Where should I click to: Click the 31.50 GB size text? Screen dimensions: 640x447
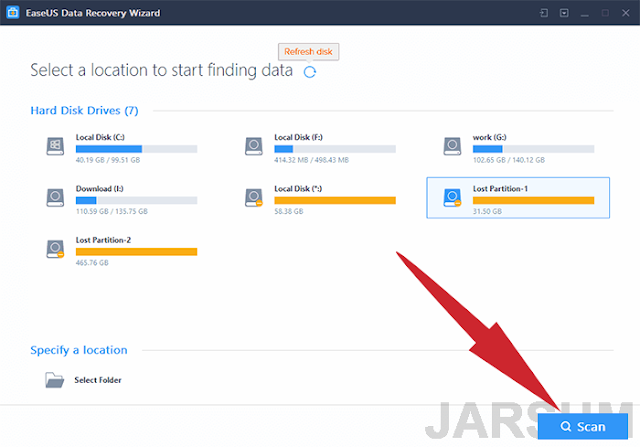[x=487, y=211]
